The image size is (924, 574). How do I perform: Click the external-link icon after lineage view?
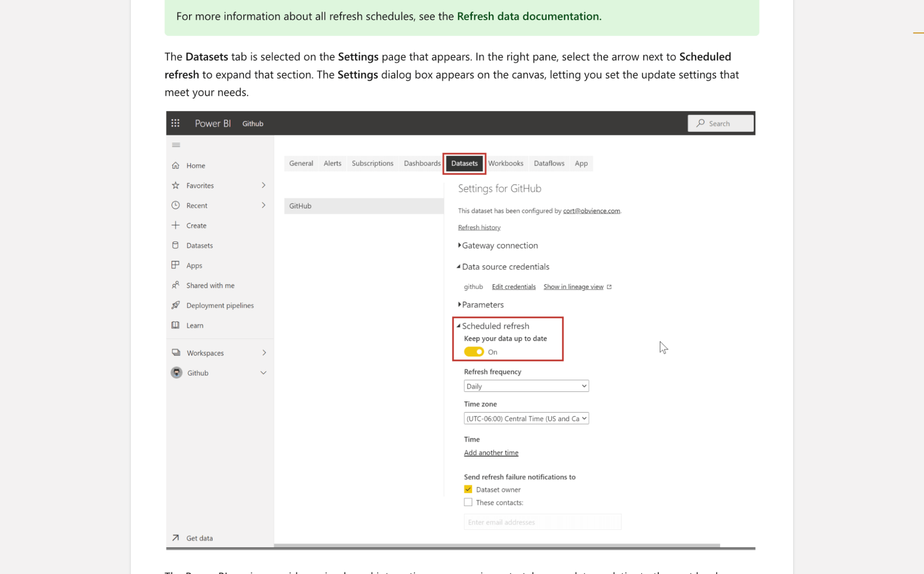[609, 287]
